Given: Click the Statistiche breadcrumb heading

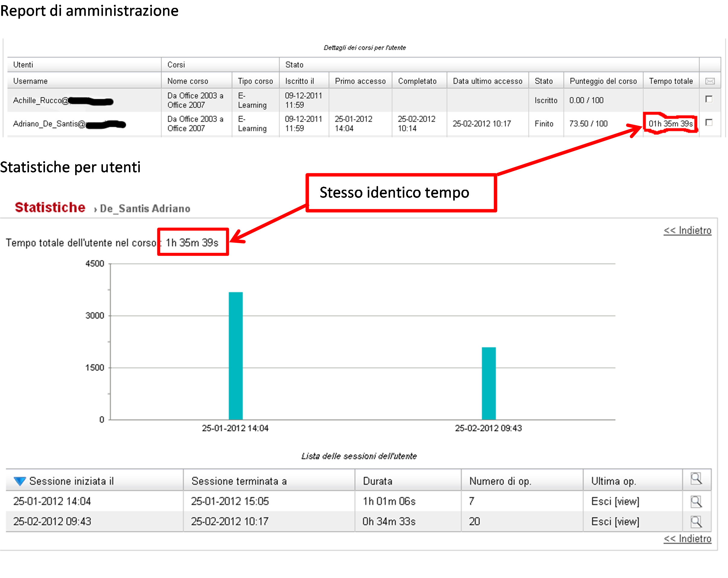Looking at the screenshot, I should [x=50, y=207].
